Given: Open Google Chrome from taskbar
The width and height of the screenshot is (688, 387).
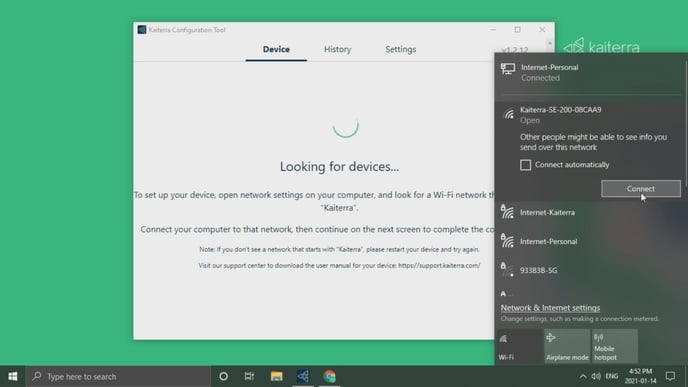Looking at the screenshot, I should tap(330, 376).
